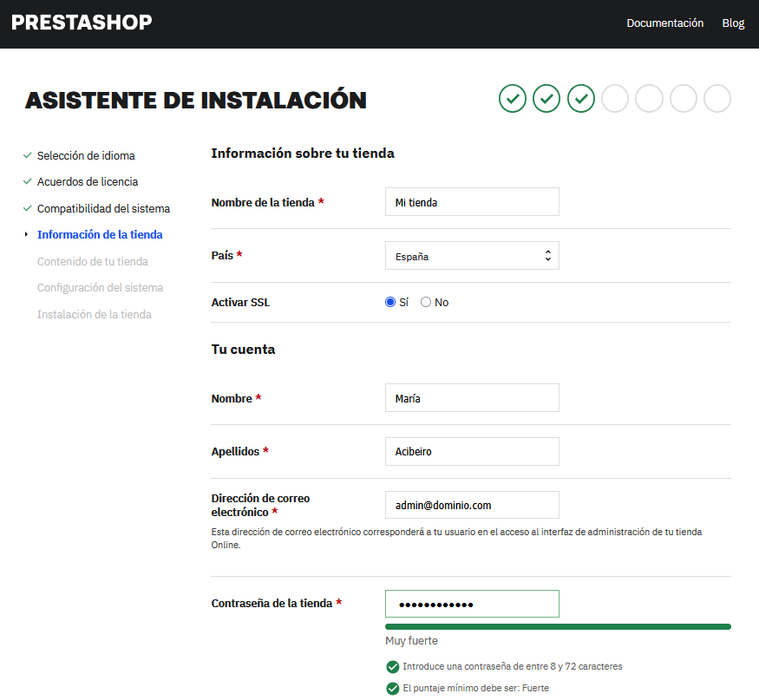759x700 pixels.
Task: Click the seventh empty step circle
Action: (716, 98)
